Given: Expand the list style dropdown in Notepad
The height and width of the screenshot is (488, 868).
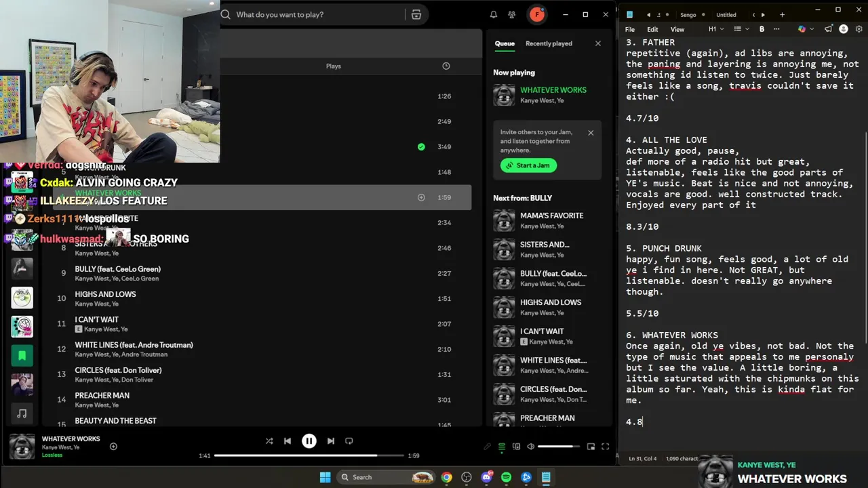Looking at the screenshot, I should (741, 29).
